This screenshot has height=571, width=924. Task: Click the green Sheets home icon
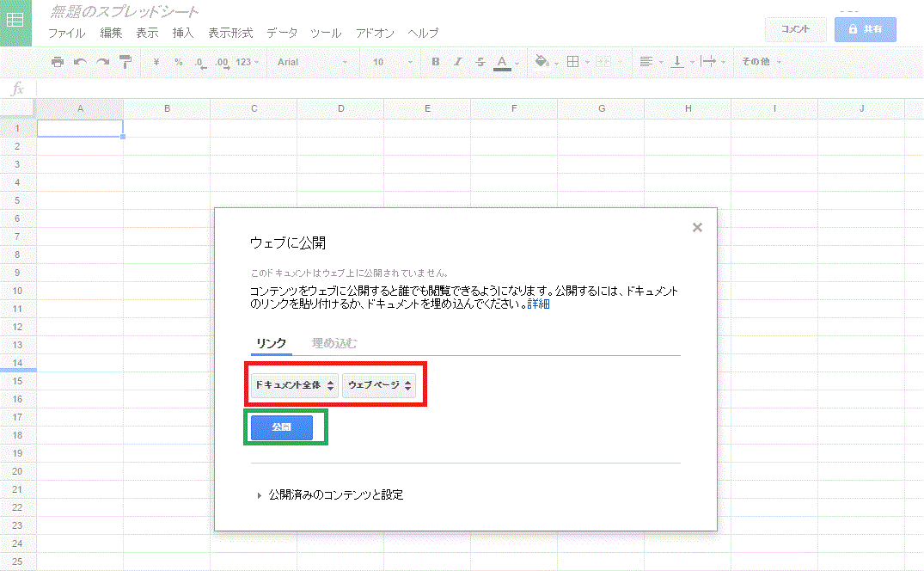click(15, 22)
